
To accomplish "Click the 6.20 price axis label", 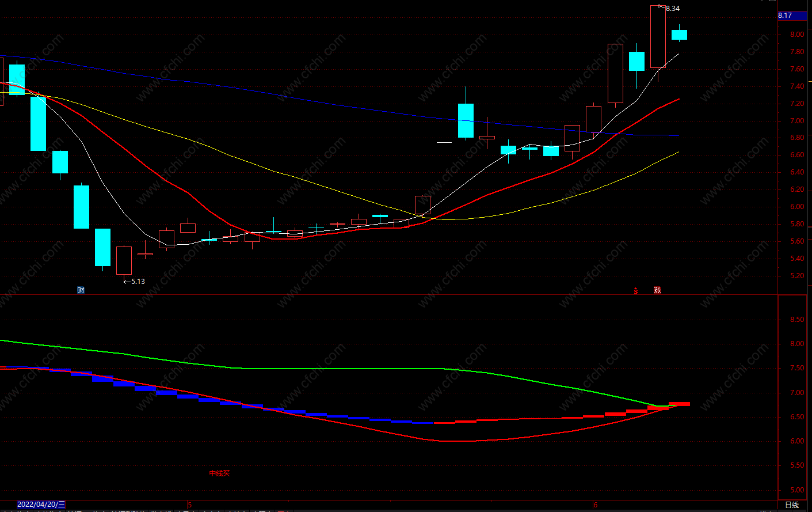I will [x=797, y=189].
